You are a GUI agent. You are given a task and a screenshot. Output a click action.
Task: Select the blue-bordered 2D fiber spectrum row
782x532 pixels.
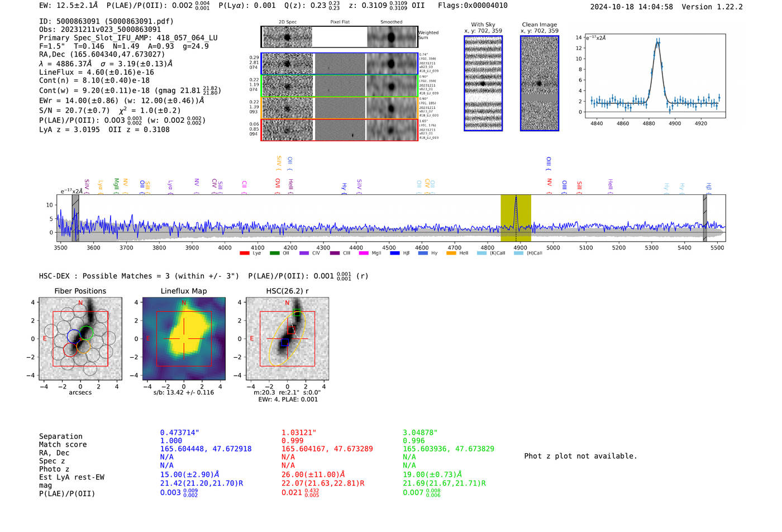pos(339,64)
